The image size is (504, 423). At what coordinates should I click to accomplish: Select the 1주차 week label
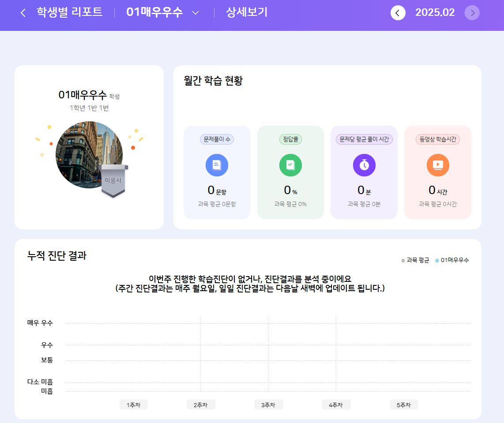point(133,405)
